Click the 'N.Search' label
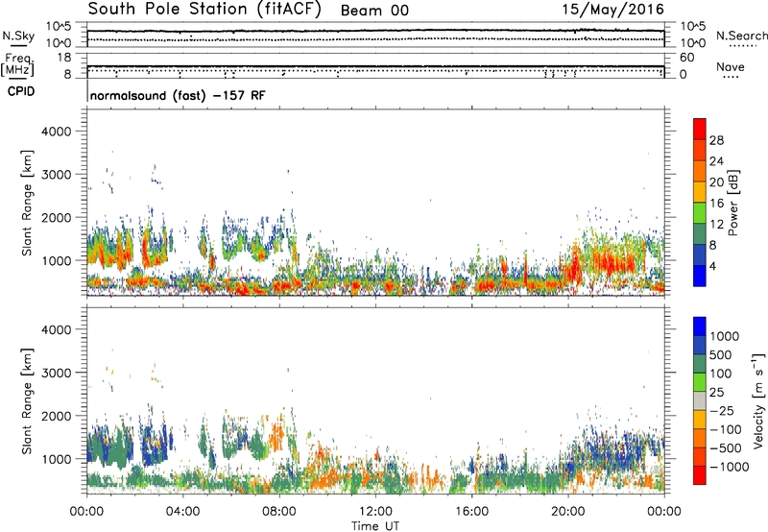The image size is (768, 532). (x=741, y=36)
